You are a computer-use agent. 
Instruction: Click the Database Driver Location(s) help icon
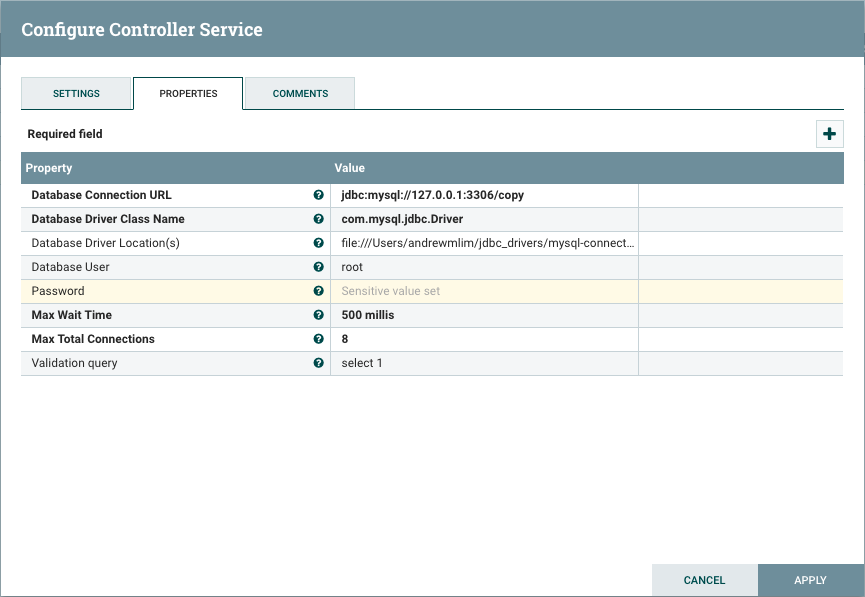pos(319,243)
